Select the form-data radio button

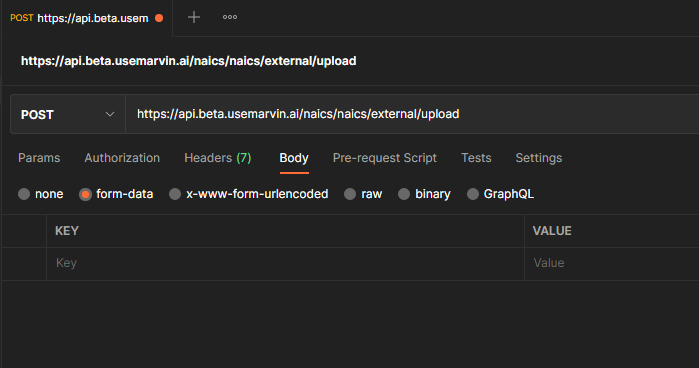click(85, 194)
